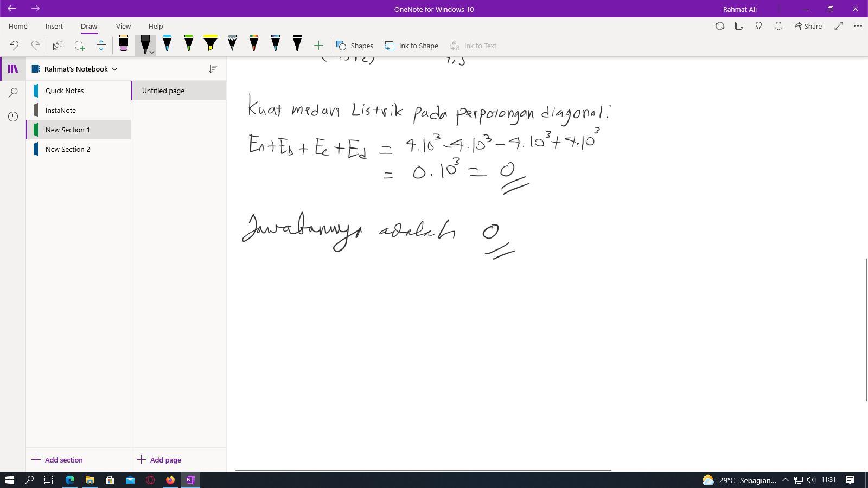
Task: Open the more options ellipsis menu
Action: click(858, 26)
